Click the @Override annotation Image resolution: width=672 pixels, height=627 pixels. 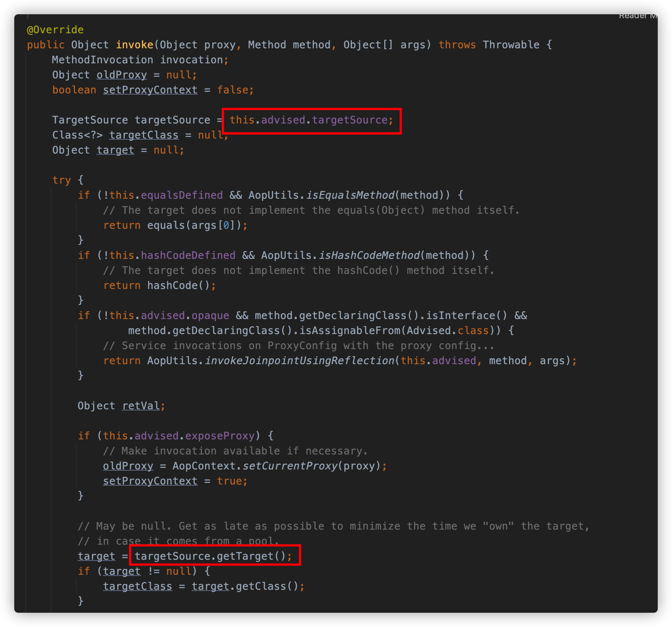click(x=55, y=30)
